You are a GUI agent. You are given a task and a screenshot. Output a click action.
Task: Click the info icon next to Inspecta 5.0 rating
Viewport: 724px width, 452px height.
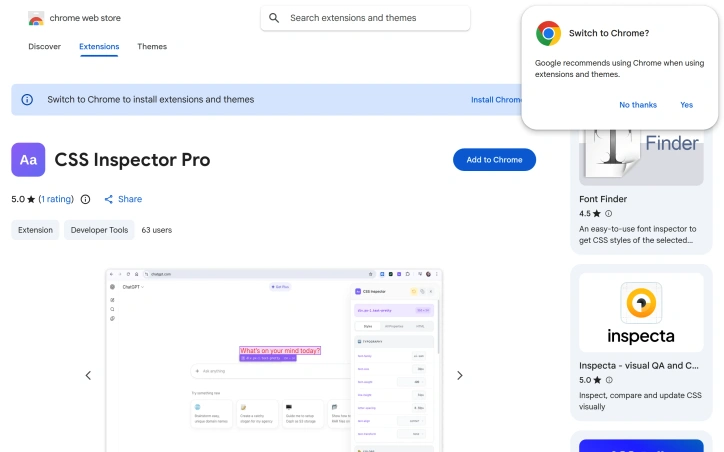(x=609, y=380)
